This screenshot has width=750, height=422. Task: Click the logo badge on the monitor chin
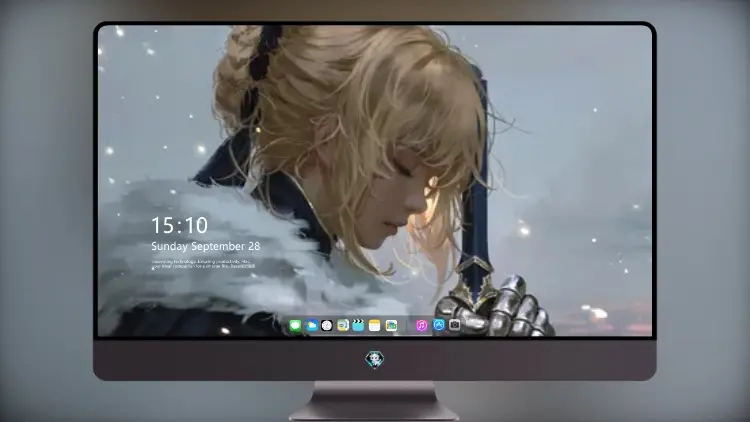tap(375, 359)
